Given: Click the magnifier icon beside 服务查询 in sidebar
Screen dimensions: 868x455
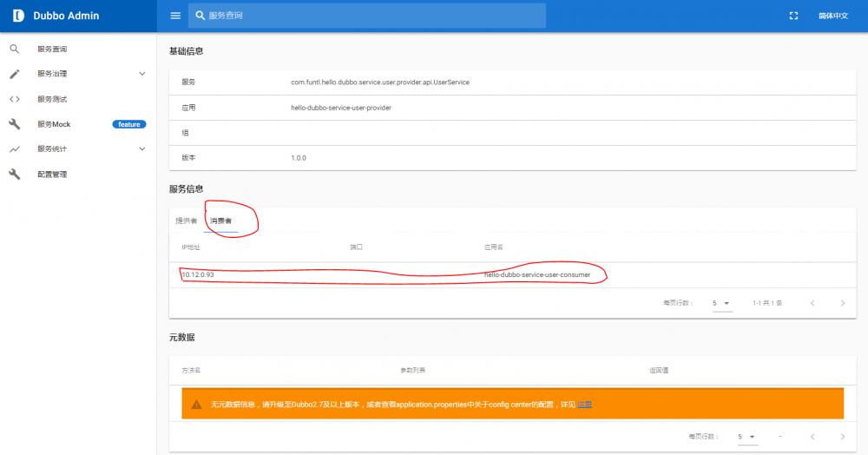Looking at the screenshot, I should pyautogui.click(x=15, y=49).
